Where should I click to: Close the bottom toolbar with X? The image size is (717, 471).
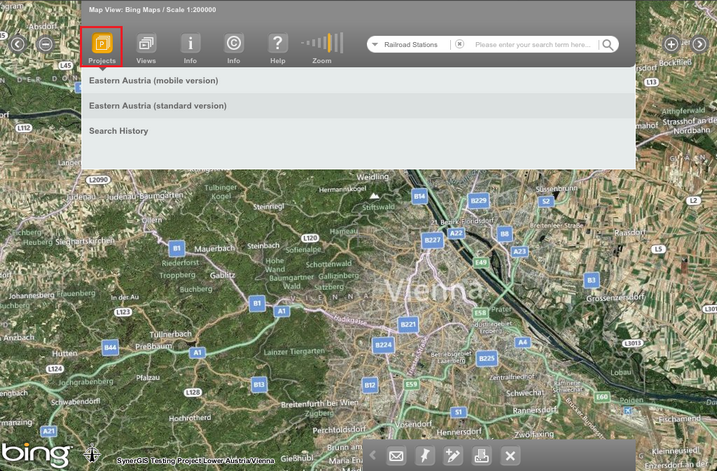[510, 456]
